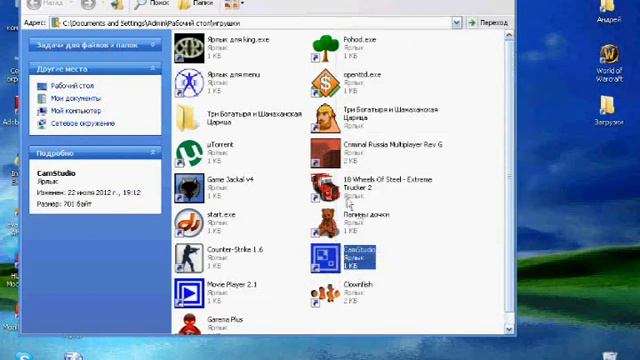
Task: Select the µTorrent file name
Action: 220,144
